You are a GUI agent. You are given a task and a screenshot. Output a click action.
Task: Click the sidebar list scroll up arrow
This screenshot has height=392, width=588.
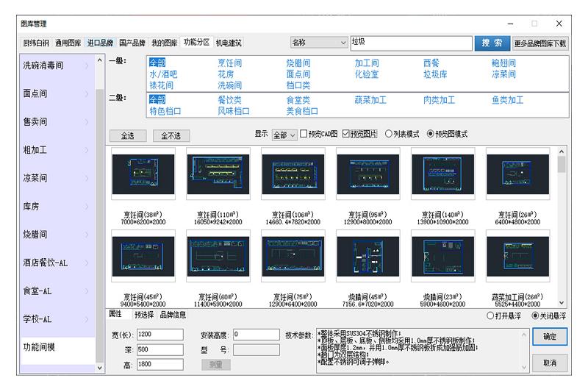(x=99, y=60)
